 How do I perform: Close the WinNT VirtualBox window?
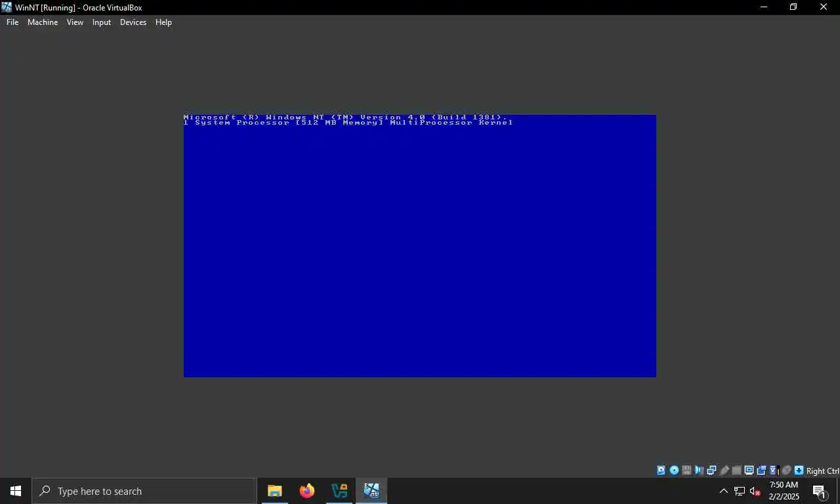click(x=824, y=7)
